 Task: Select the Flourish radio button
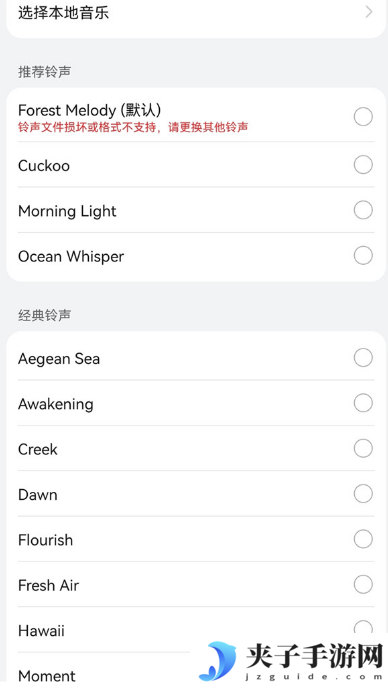[x=363, y=539]
